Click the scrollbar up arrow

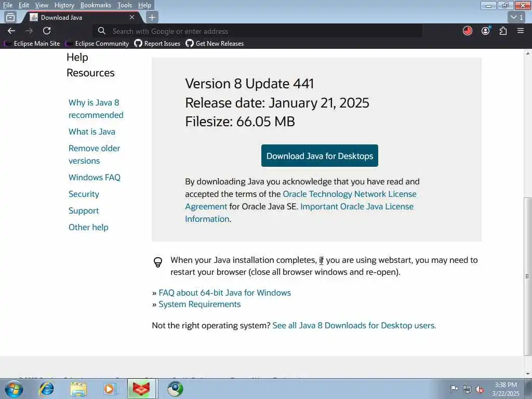528,54
